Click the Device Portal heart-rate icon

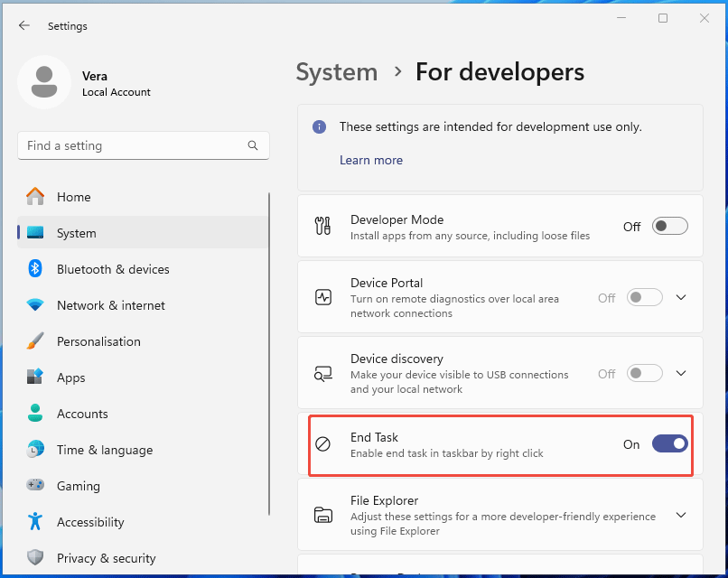(324, 298)
